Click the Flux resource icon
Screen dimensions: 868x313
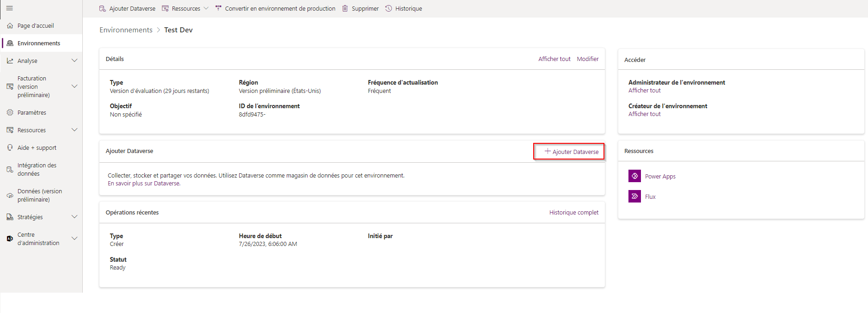[x=634, y=196]
